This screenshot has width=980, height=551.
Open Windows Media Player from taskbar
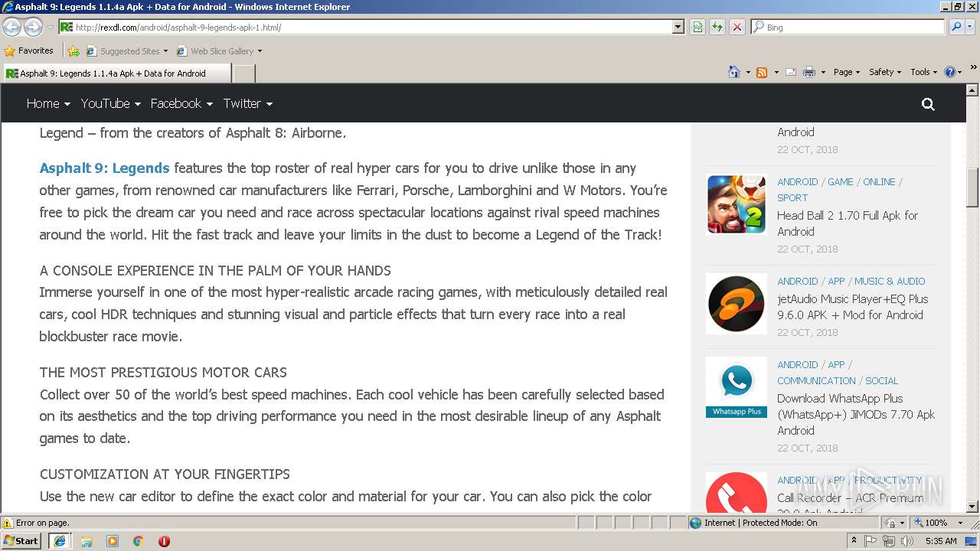[x=113, y=541]
